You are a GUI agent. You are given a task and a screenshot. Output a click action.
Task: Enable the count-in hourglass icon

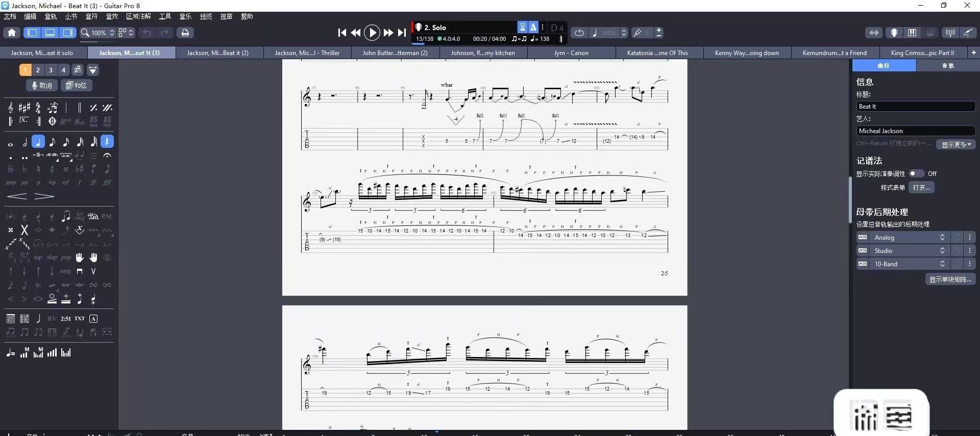[x=522, y=28]
